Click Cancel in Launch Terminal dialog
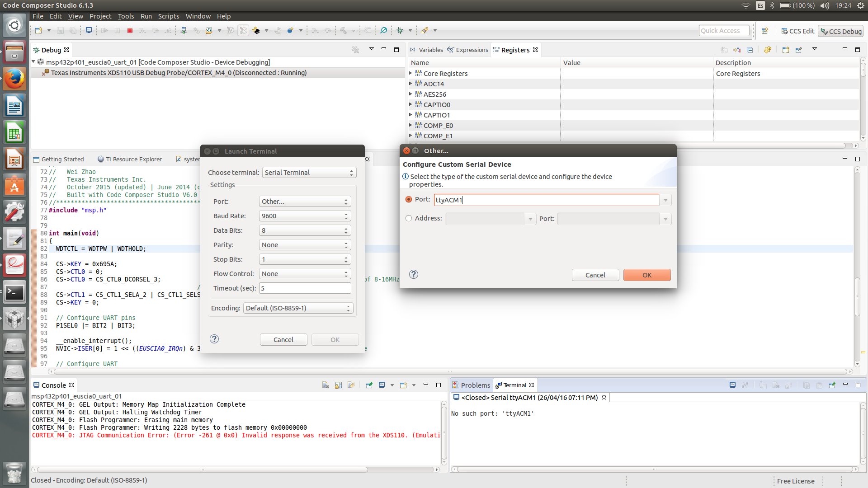Viewport: 868px width, 488px height. pyautogui.click(x=283, y=340)
